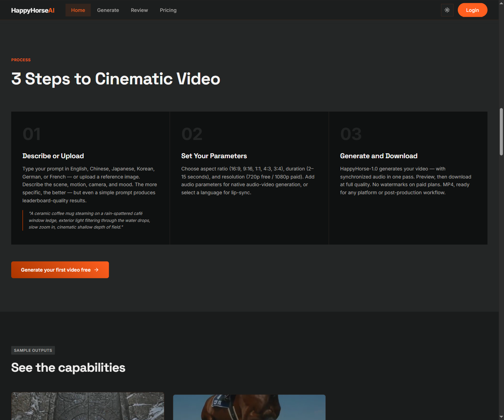The height and width of the screenshot is (420, 504).
Task: Click the ceramic coffee mug example prompt quote
Action: [x=89, y=220]
